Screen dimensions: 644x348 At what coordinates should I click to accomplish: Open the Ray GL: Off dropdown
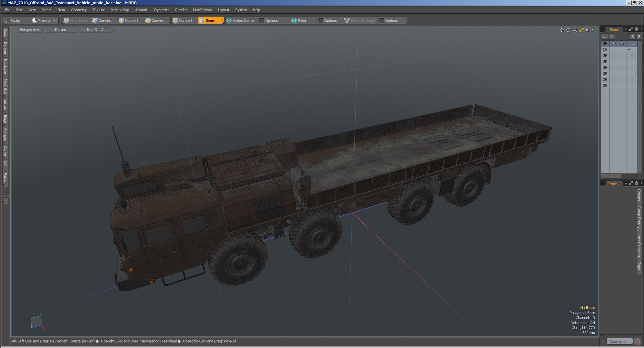tap(97, 30)
